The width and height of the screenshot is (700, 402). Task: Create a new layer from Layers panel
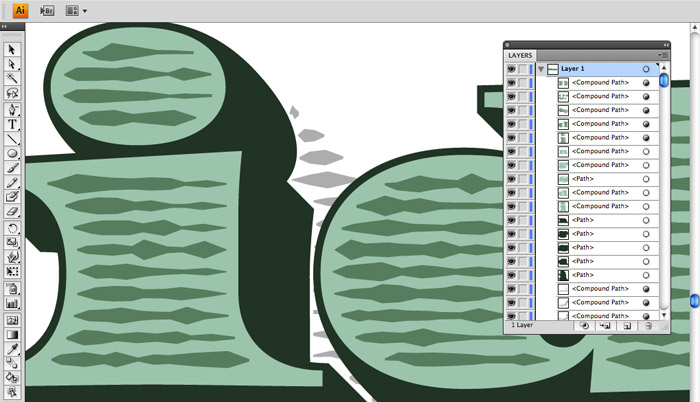(x=626, y=326)
